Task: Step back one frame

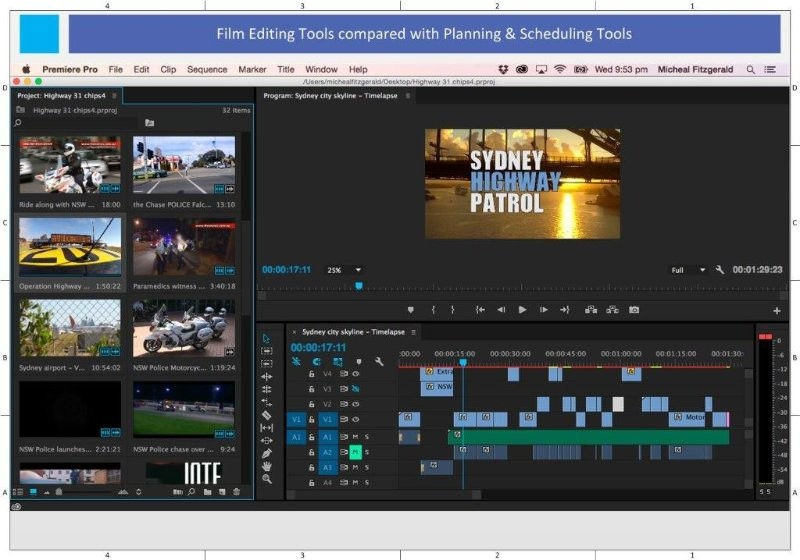Action: [x=502, y=310]
